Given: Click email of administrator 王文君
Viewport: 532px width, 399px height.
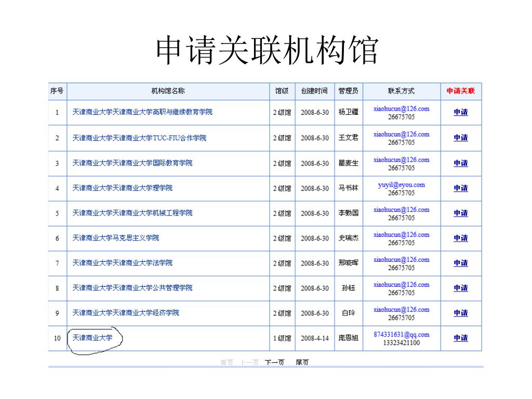Looking at the screenshot, I should [402, 135].
